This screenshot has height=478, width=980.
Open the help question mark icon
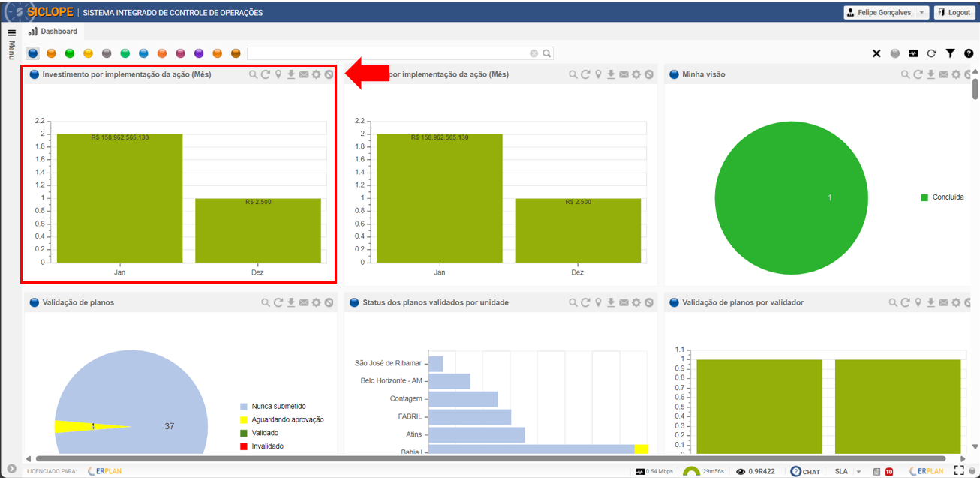coord(969,53)
